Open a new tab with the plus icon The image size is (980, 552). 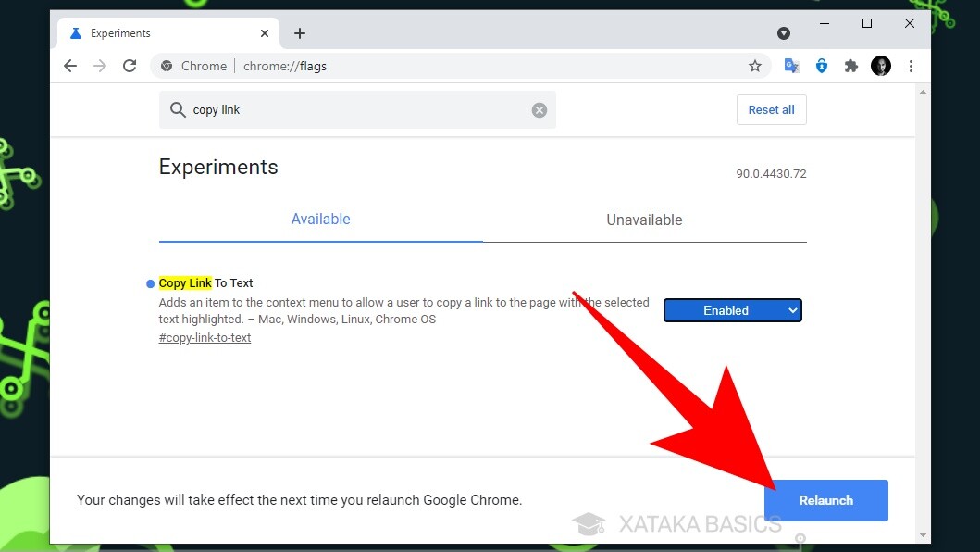(300, 32)
